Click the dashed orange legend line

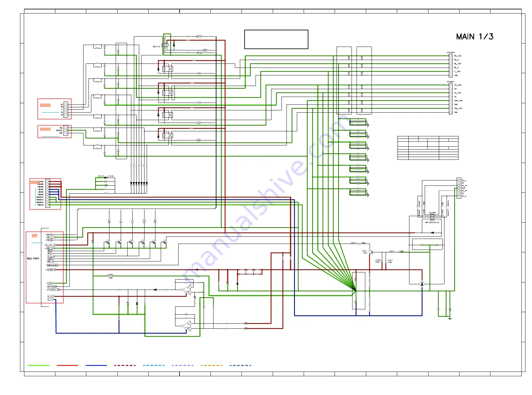[212, 365]
